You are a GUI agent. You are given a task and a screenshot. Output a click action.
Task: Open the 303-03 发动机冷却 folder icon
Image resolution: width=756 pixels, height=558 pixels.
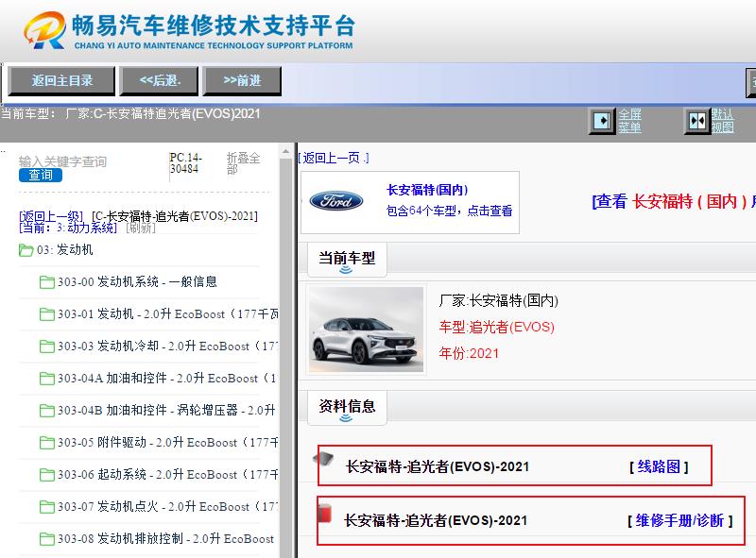(46, 347)
